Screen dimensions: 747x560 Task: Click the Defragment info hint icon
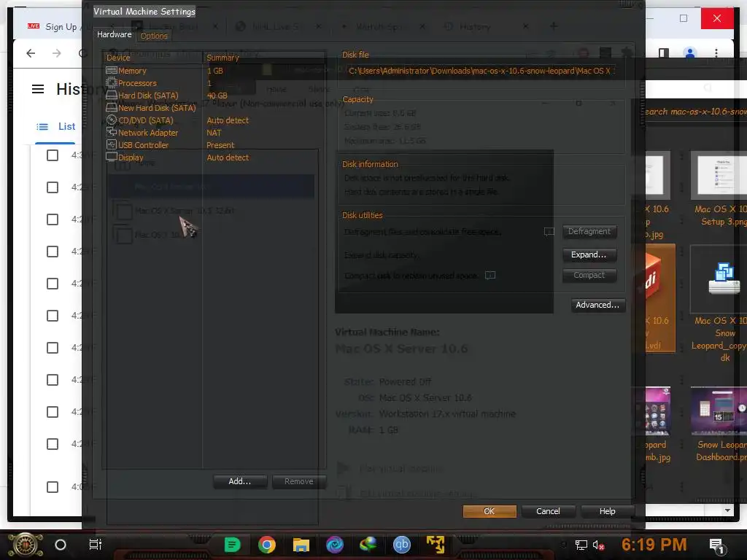549,231
